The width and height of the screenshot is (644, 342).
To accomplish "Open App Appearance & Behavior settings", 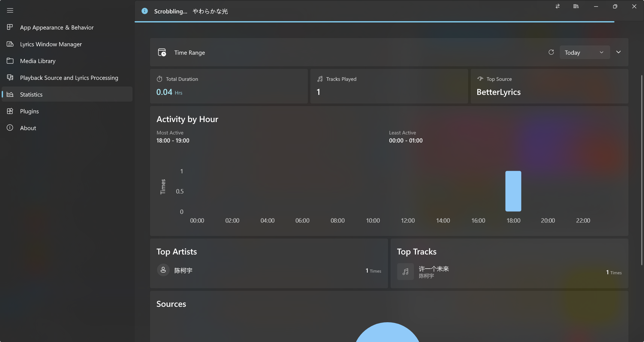I will point(57,27).
